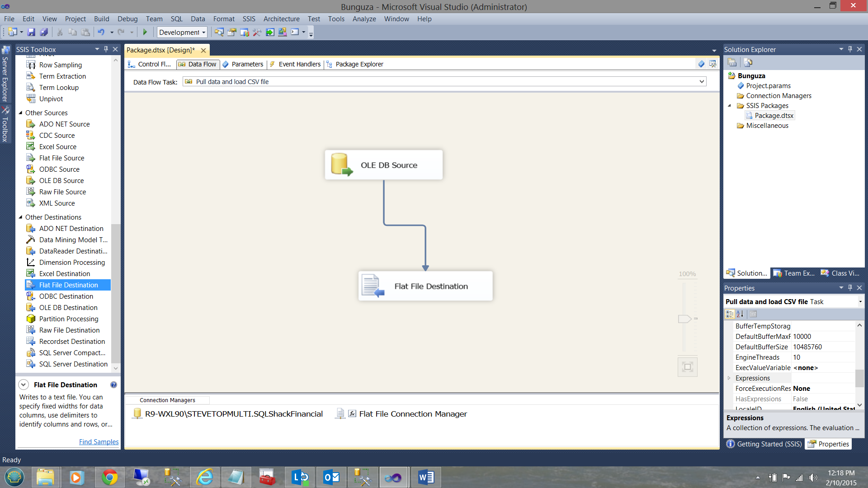
Task: Toggle Categorized view in Properties
Action: pos(729,314)
